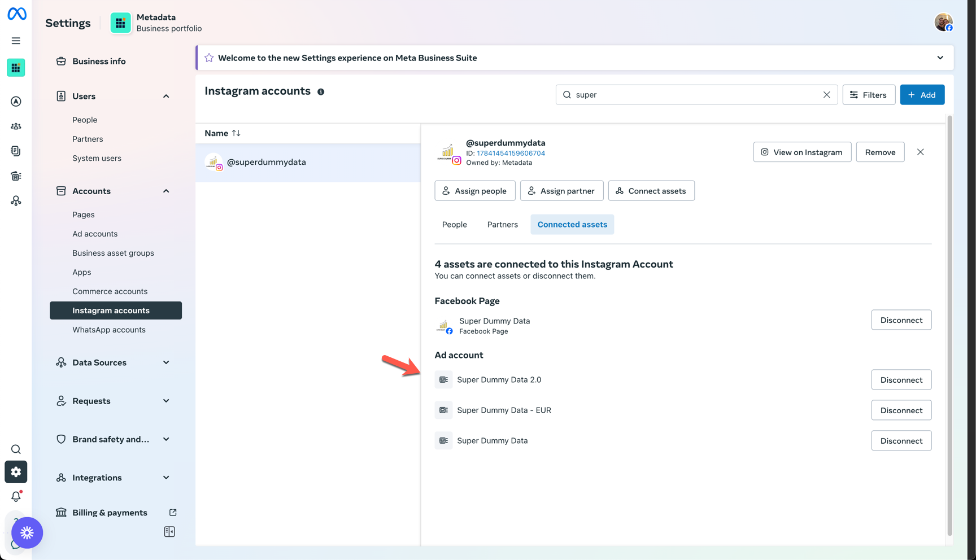Switch to the People tab
This screenshot has width=976, height=560.
454,225
